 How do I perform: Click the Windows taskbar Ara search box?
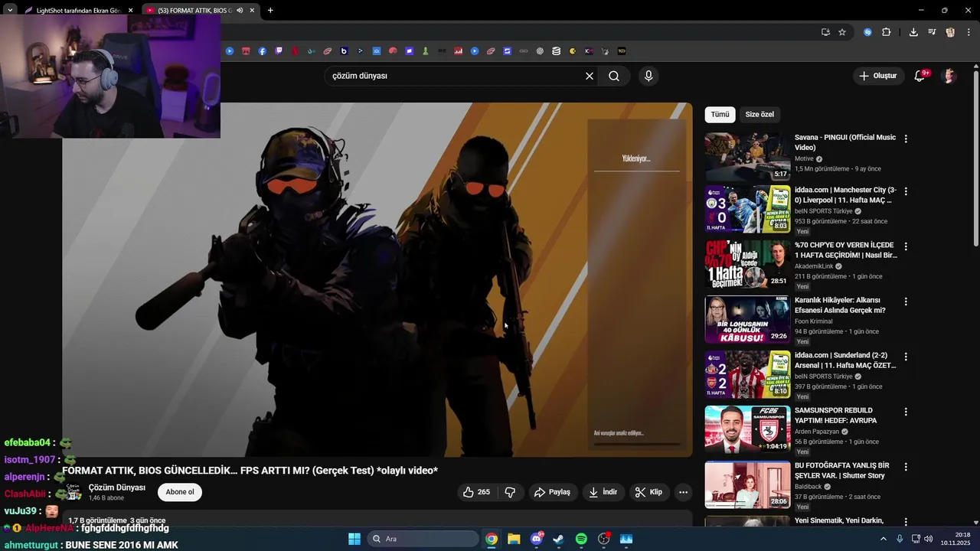pos(423,539)
